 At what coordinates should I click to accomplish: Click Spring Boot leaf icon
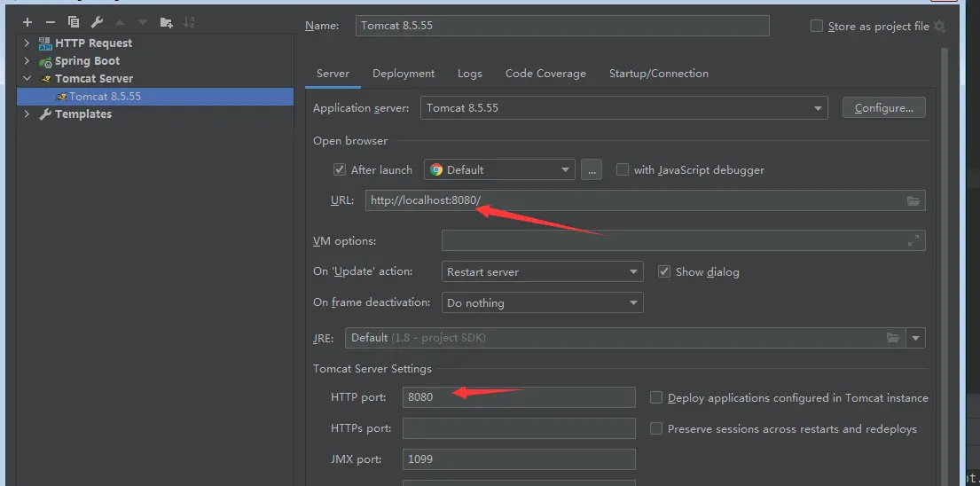click(x=45, y=61)
